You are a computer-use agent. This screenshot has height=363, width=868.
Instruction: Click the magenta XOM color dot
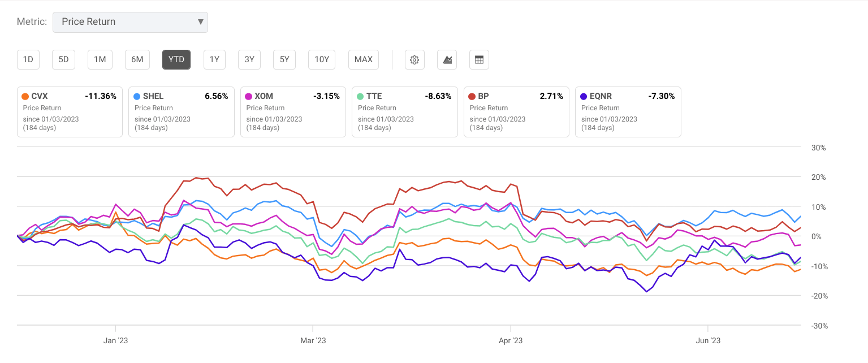248,96
